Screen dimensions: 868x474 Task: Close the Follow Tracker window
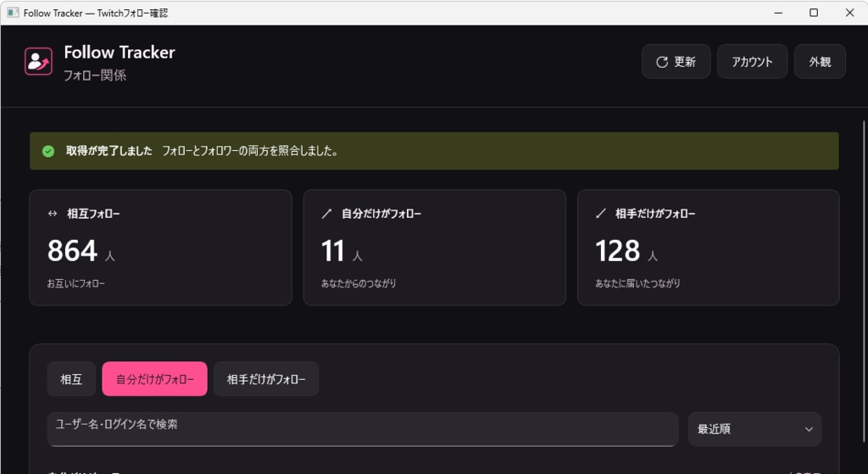point(849,12)
